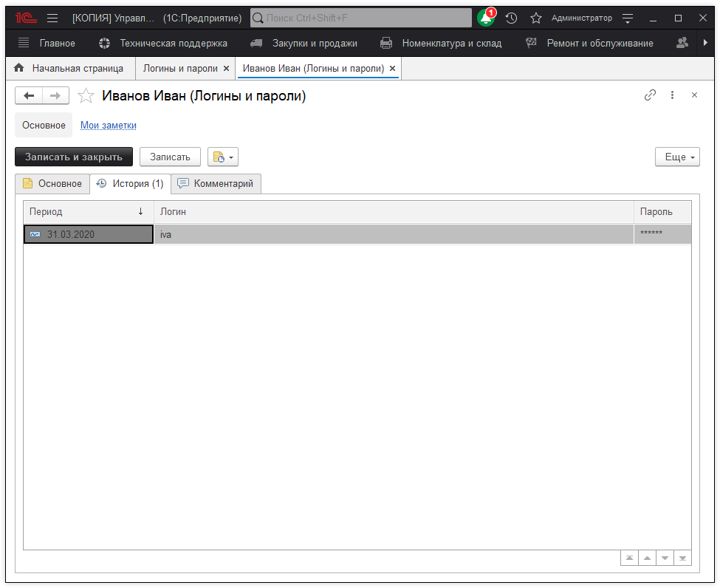Screen dimensions: 720x588
Task: Switch to the Комментарий tab
Action: coord(216,183)
